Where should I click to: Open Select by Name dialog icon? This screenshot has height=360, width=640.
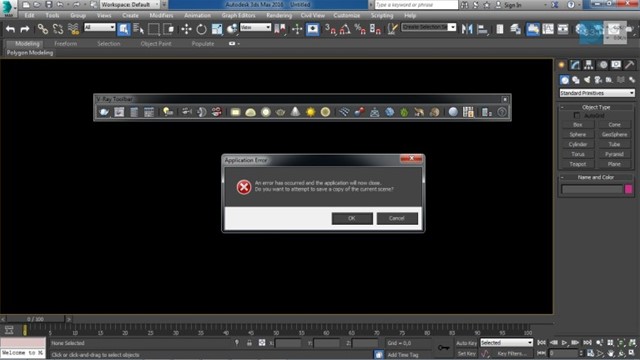tap(138, 29)
